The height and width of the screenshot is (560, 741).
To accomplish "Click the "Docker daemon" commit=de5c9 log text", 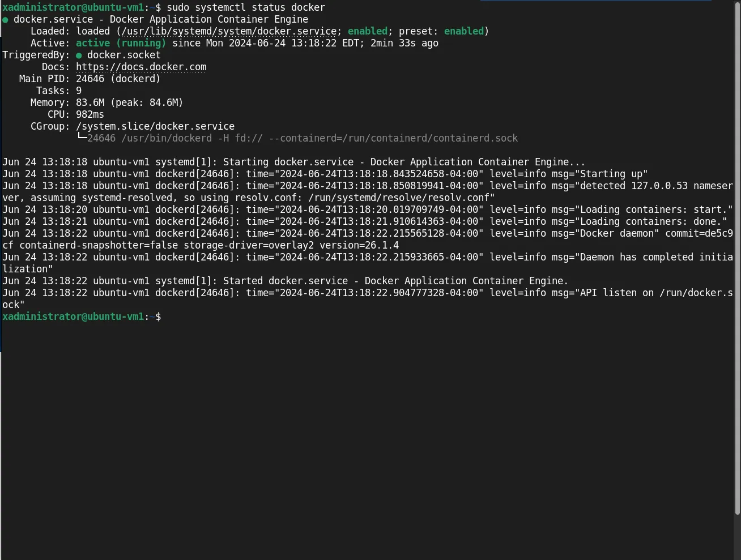I will (x=654, y=233).
